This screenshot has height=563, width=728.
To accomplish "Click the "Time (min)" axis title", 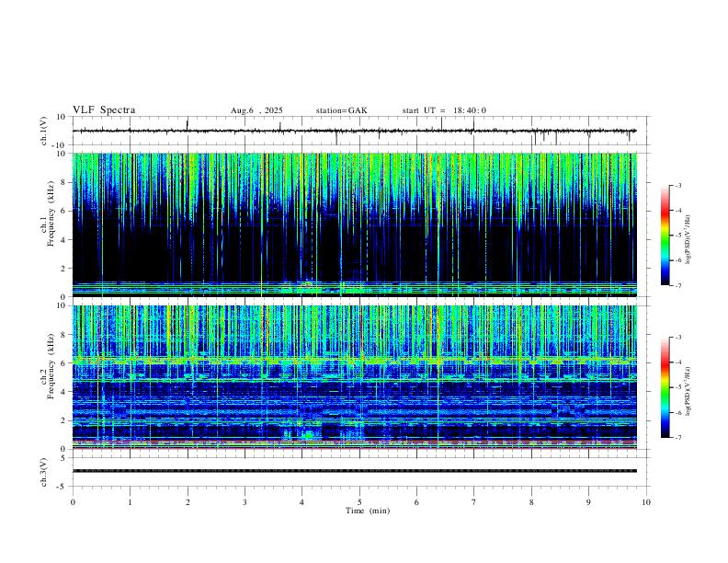I will coord(368,511).
